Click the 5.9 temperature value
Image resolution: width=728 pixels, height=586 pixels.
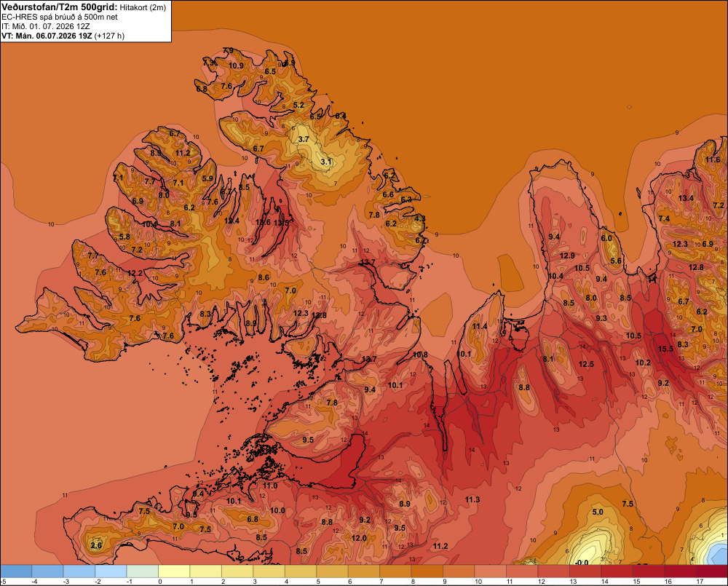[207, 178]
